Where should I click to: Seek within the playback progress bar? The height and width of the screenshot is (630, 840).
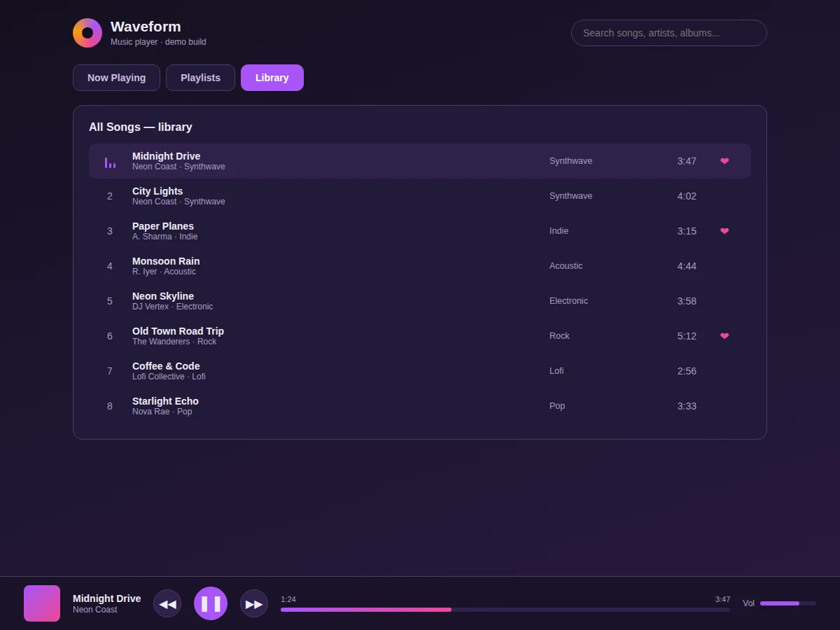point(505,610)
